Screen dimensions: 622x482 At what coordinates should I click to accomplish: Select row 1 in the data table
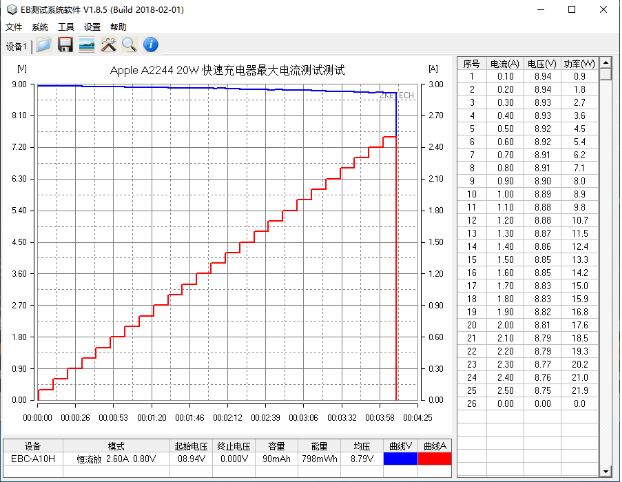pyautogui.click(x=528, y=76)
